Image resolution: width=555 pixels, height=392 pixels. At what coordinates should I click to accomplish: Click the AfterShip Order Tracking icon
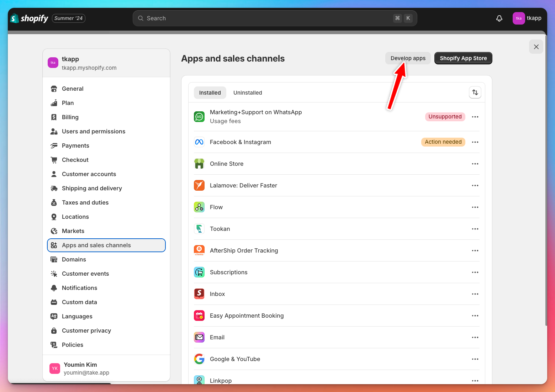click(x=199, y=250)
